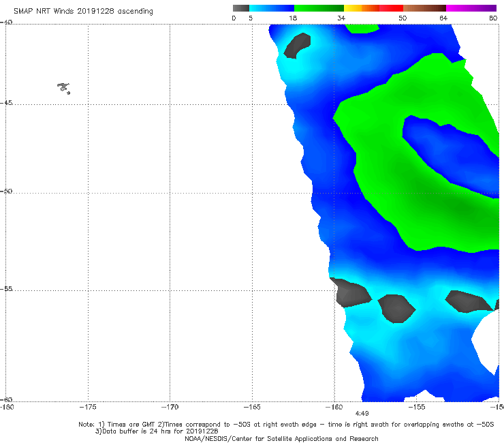
Task: Click the latitude axis label '-45'
Action: click(6, 103)
